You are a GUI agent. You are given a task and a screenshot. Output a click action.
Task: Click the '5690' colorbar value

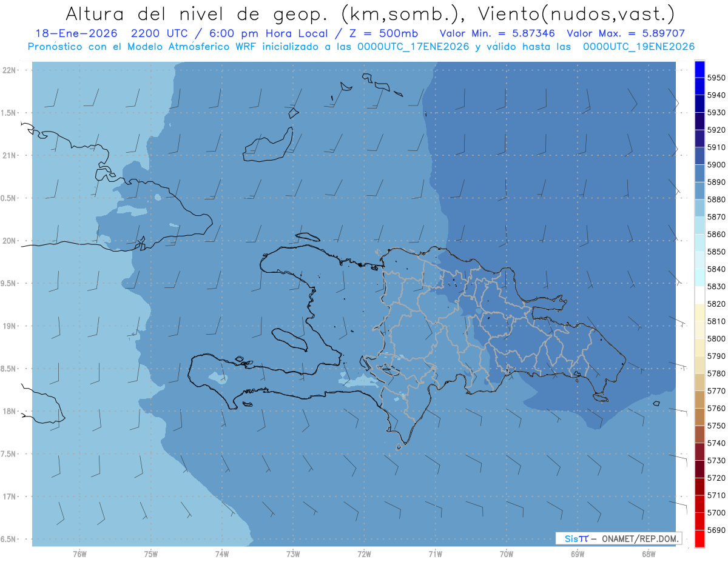pos(716,530)
